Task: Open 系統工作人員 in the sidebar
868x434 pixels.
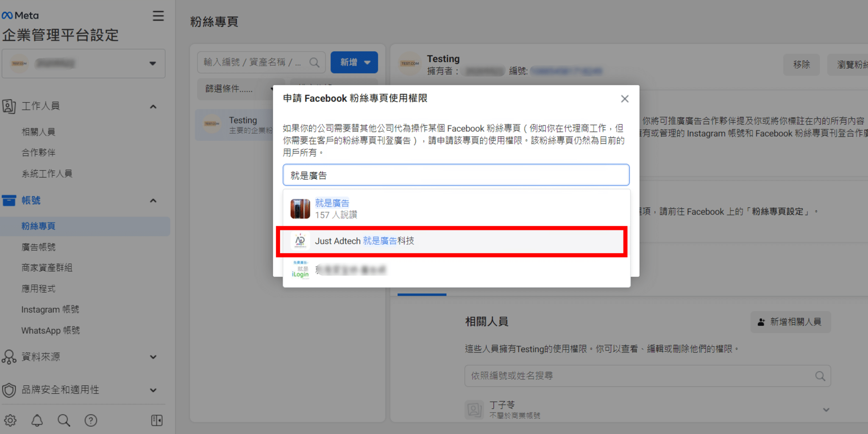Action: [x=47, y=174]
